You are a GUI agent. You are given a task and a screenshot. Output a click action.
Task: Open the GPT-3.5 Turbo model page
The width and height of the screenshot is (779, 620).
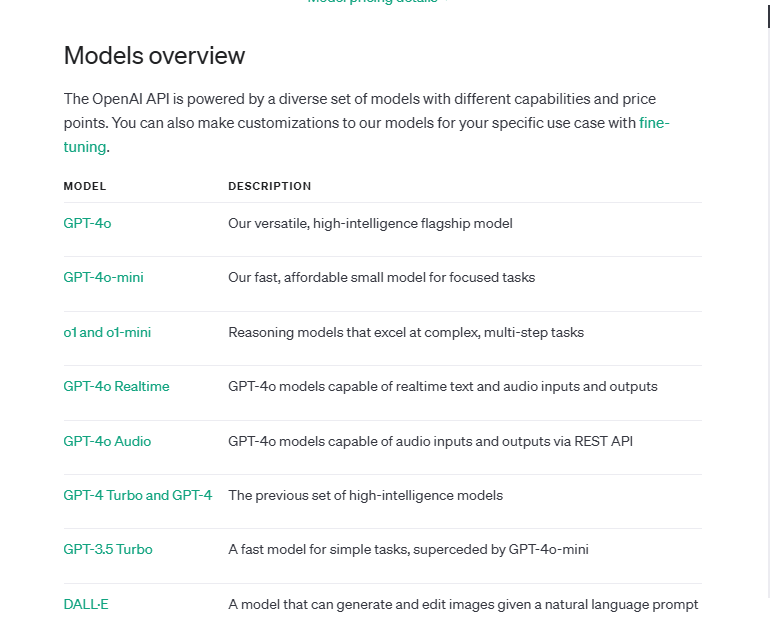[x=108, y=549]
